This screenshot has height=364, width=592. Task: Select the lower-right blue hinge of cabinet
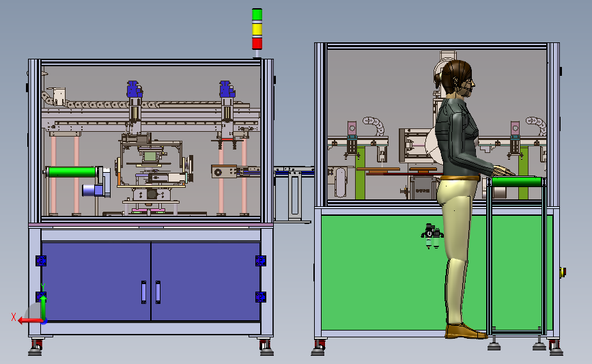[261, 297]
